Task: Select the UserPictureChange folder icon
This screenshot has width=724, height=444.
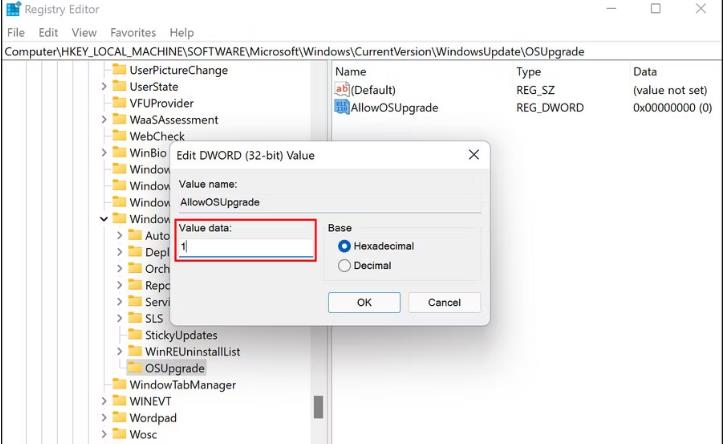Action: [119, 70]
